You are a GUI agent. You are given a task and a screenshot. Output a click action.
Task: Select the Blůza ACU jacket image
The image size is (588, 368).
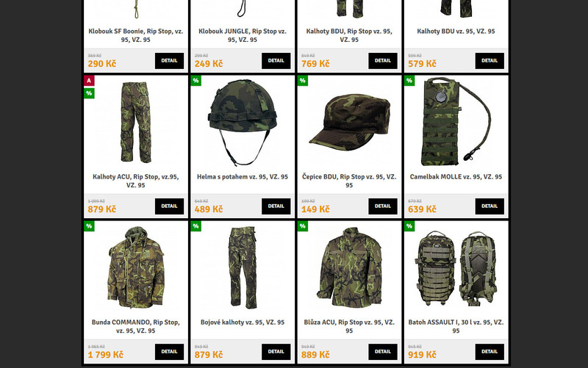click(x=349, y=267)
